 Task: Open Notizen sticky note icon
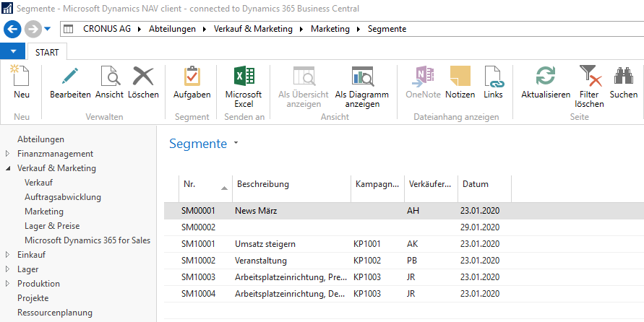point(460,76)
